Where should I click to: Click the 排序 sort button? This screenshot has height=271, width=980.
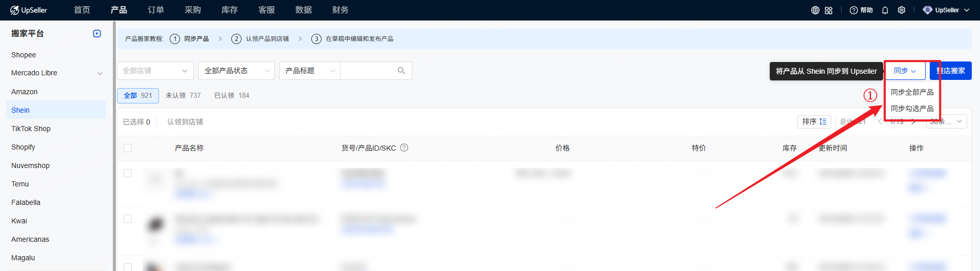point(814,121)
